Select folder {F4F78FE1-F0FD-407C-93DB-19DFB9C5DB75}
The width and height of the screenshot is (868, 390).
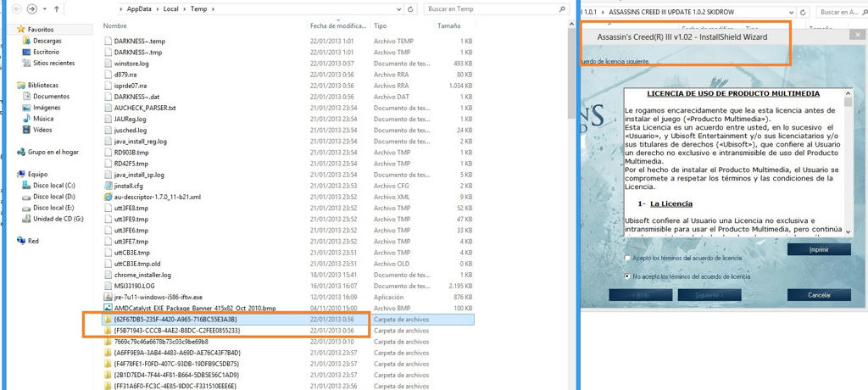pos(176,364)
